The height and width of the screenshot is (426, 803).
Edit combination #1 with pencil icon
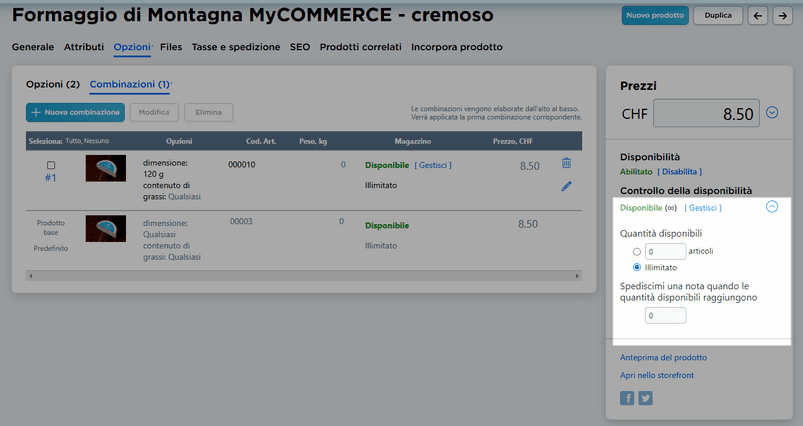coord(566,186)
